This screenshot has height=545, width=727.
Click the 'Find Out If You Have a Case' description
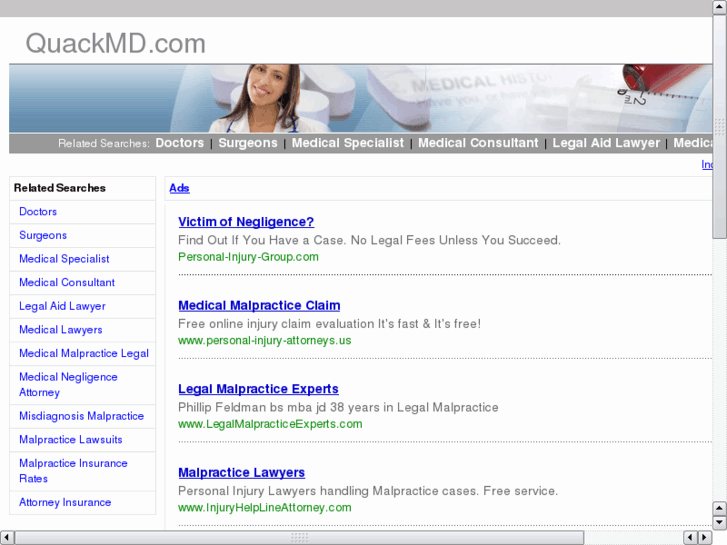click(369, 240)
